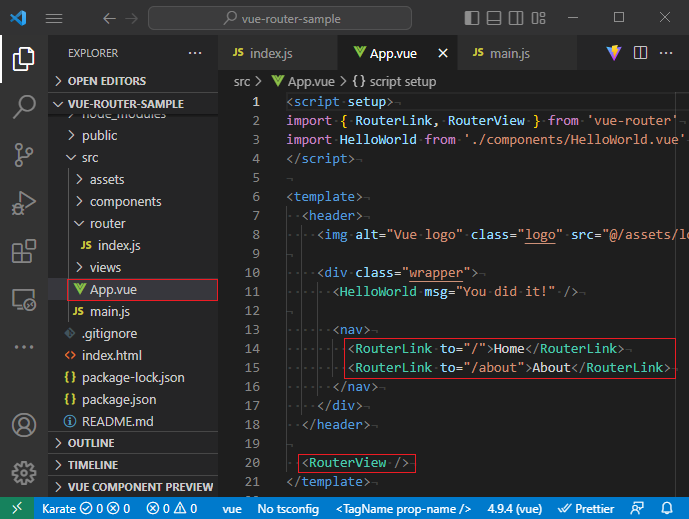Select App.vue in the file tree
689x519 pixels.
click(133, 290)
